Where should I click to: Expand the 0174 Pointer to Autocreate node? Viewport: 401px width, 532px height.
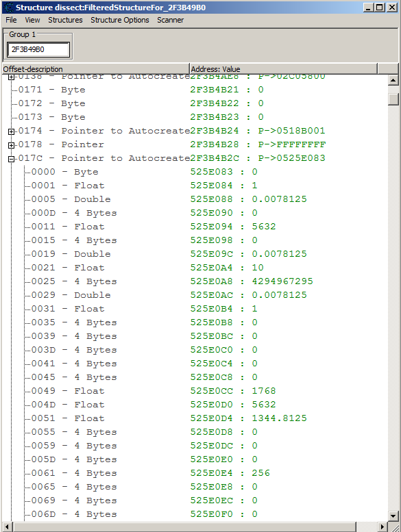pos(11,131)
